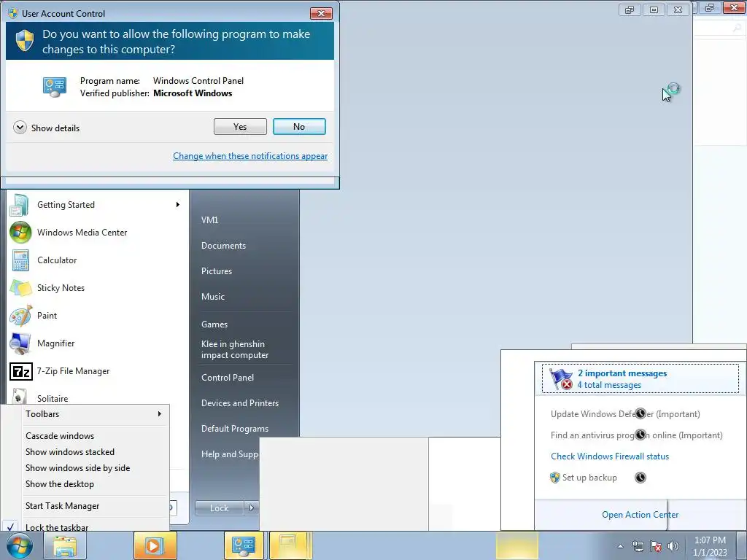Viewport: 747px width, 560px height.
Task: Launch Calculator via its icon
Action: pyautogui.click(x=20, y=260)
